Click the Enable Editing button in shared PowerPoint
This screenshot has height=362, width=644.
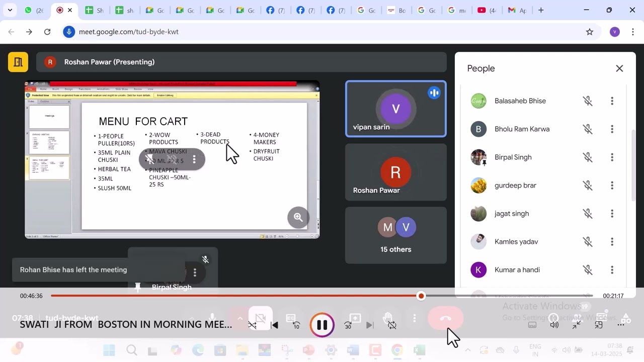(x=165, y=95)
